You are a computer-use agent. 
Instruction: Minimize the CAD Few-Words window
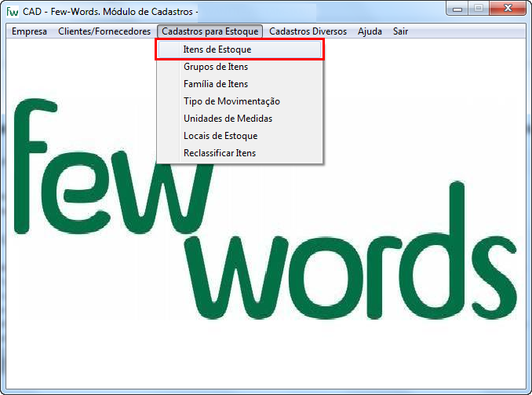pyautogui.click(x=457, y=8)
